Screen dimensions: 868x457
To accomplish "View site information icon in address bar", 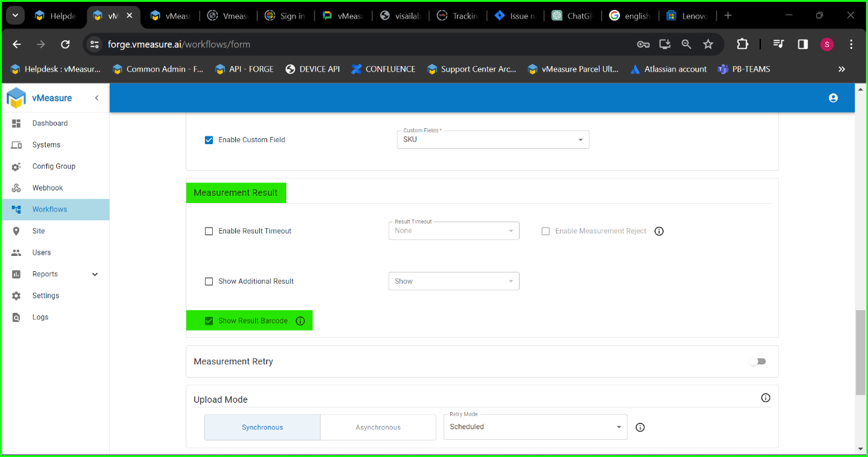I will [x=95, y=44].
